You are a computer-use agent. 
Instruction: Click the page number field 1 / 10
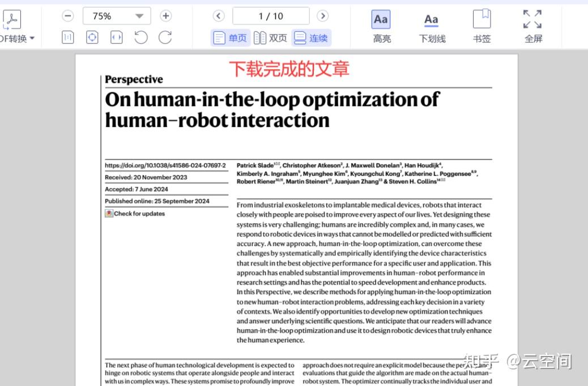coord(271,16)
